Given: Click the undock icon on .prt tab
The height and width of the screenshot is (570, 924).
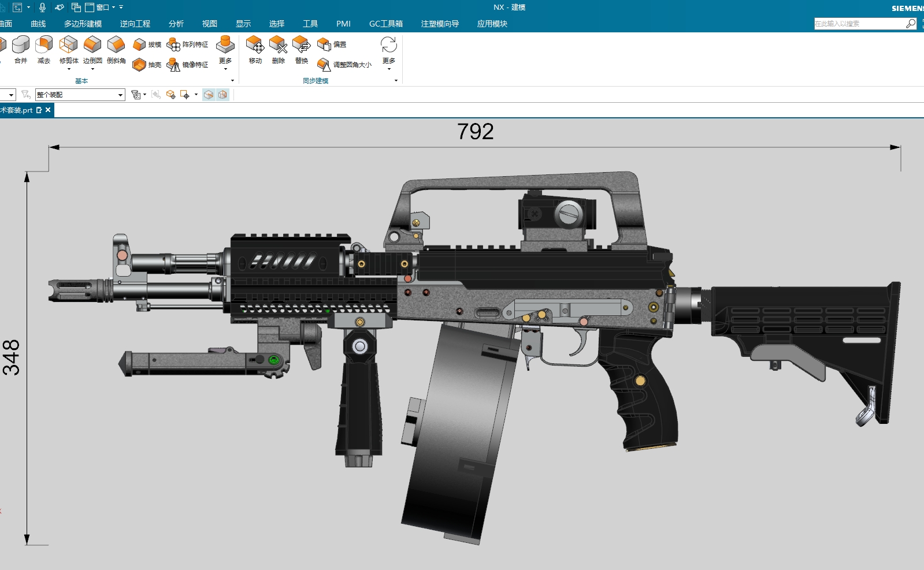Looking at the screenshot, I should tap(39, 110).
